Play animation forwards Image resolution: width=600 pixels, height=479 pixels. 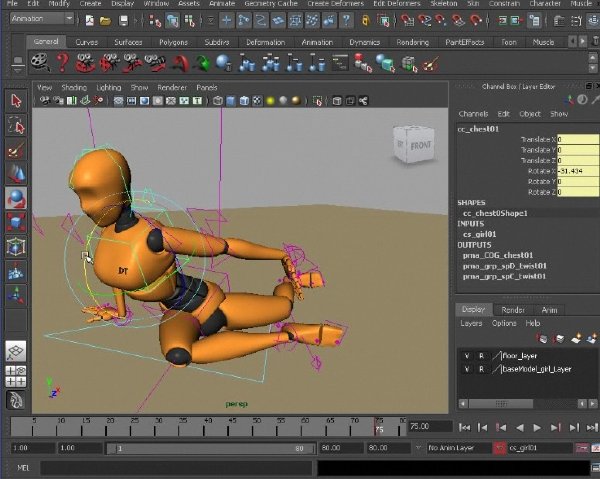pos(537,427)
